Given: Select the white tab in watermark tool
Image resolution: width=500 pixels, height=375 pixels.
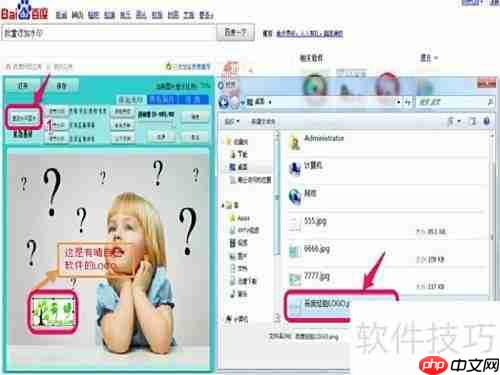Looking at the screenshot, I should [x=131, y=99].
